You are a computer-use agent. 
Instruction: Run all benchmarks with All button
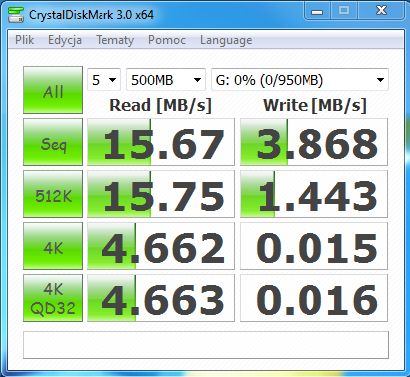click(53, 90)
